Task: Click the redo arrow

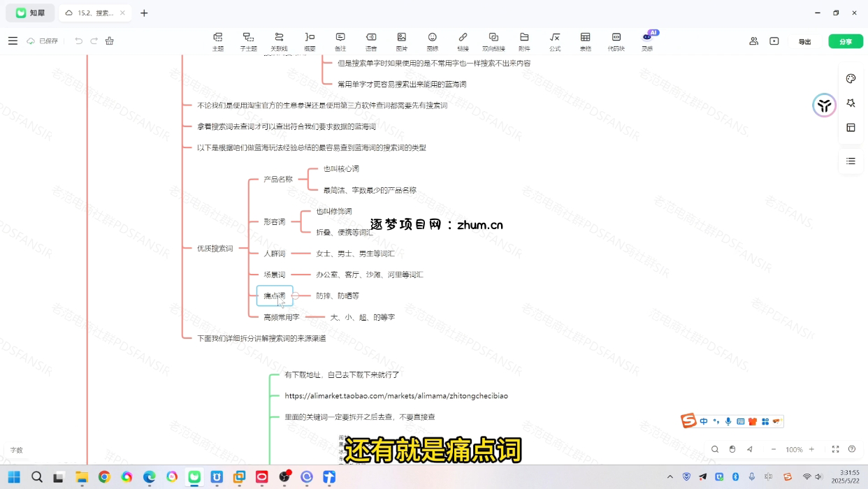Action: tap(94, 41)
